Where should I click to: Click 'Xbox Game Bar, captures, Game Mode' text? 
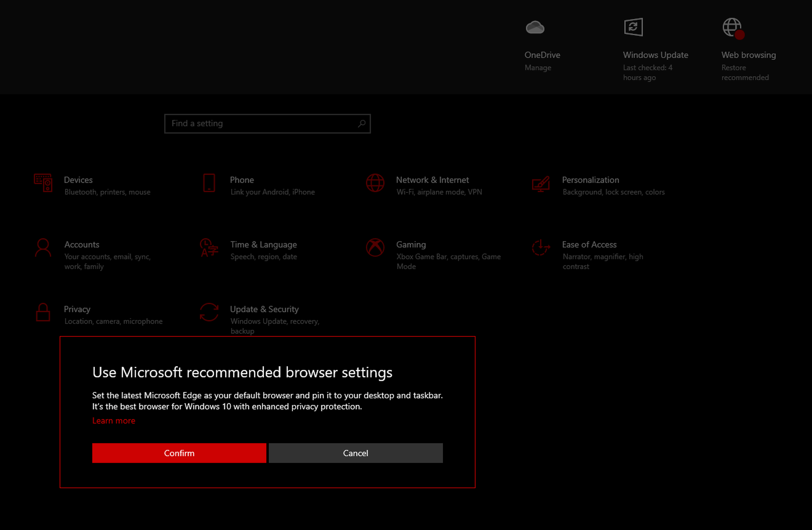tap(449, 261)
